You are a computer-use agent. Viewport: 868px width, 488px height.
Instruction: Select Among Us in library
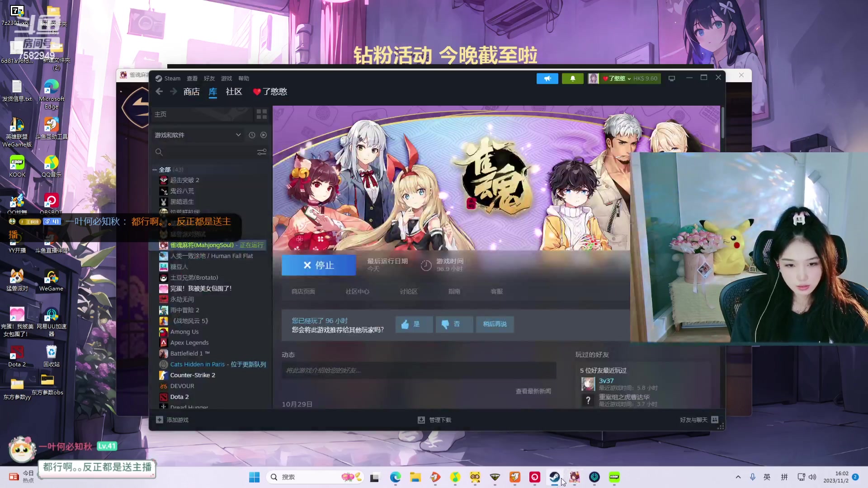(x=184, y=332)
